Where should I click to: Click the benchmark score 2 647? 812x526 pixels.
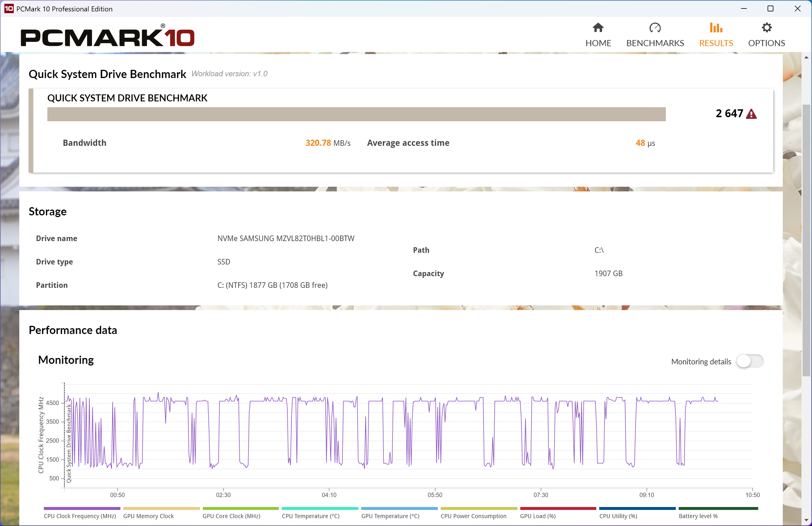tap(729, 113)
